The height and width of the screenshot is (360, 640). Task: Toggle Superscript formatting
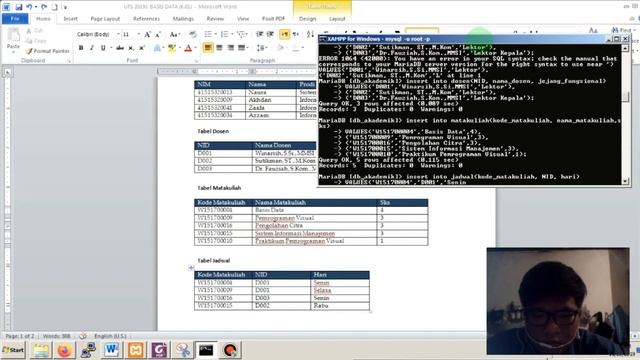click(x=142, y=48)
